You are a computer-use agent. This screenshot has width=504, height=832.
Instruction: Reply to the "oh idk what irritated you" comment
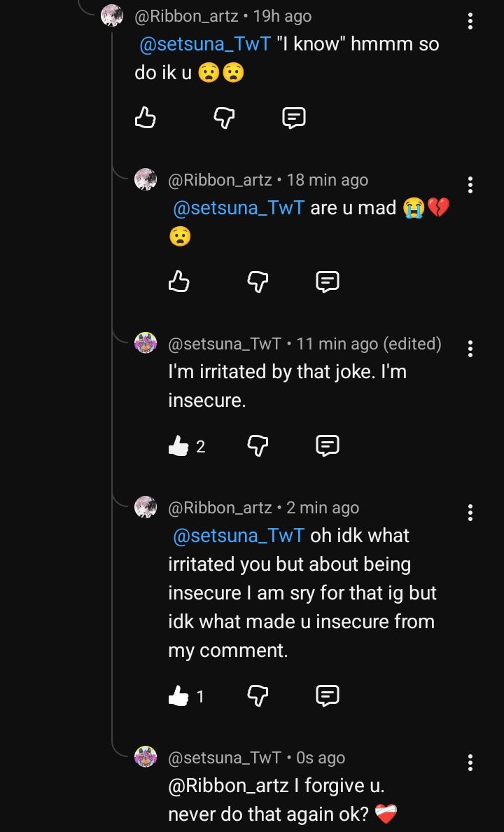tap(328, 695)
